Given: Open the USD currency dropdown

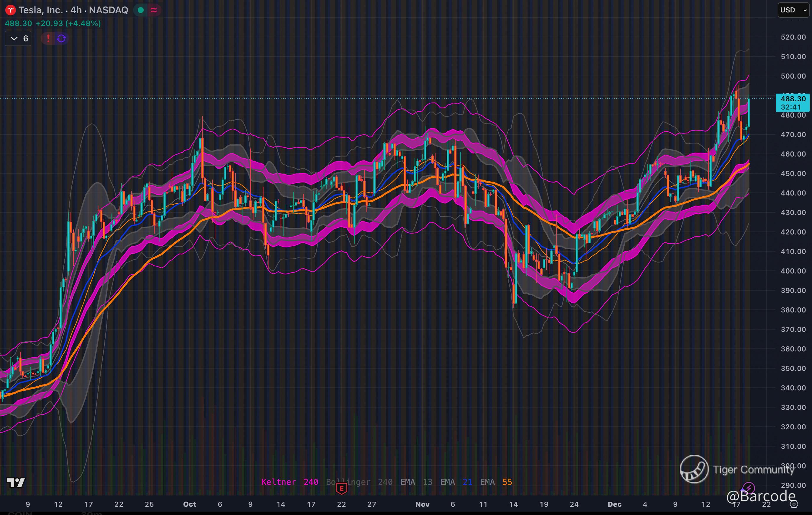Looking at the screenshot, I should click(793, 10).
